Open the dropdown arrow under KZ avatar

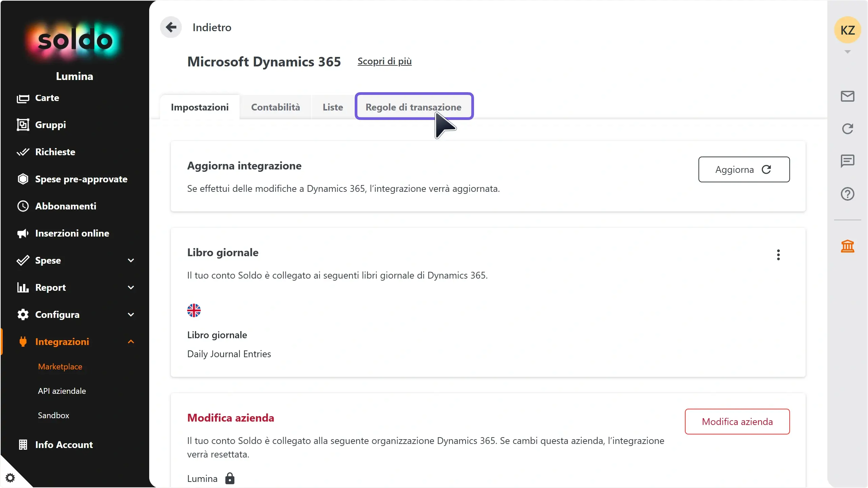(847, 52)
